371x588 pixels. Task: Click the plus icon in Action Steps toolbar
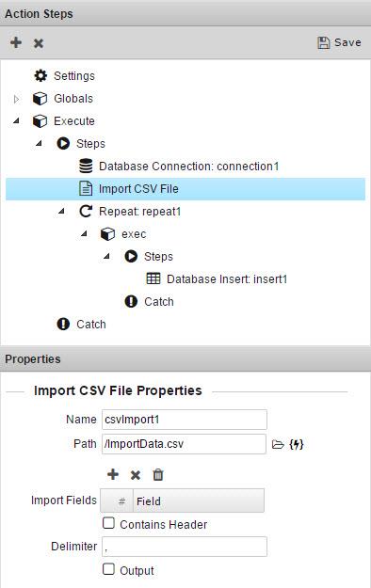(x=16, y=42)
